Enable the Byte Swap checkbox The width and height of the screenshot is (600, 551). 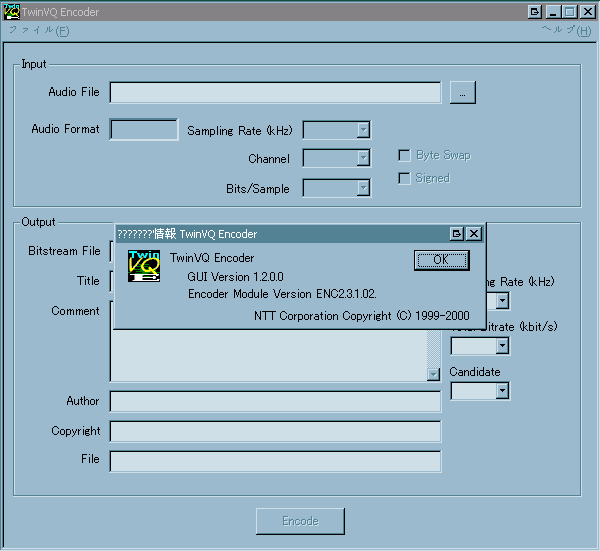click(405, 155)
